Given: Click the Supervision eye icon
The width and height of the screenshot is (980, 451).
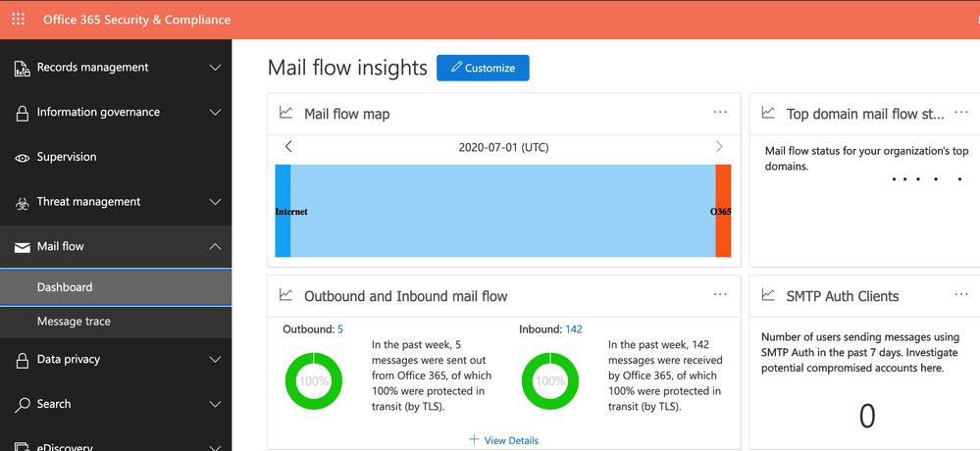Looking at the screenshot, I should [22, 158].
